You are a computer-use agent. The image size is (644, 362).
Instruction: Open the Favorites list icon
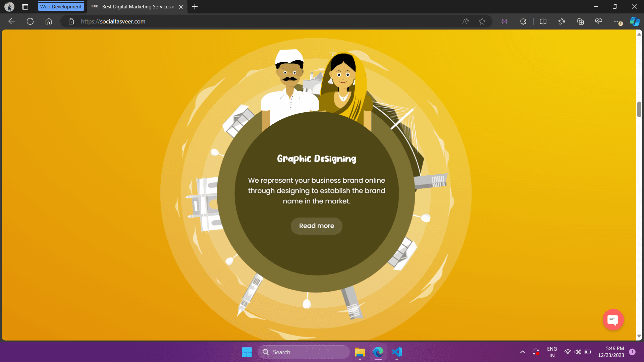pyautogui.click(x=562, y=21)
